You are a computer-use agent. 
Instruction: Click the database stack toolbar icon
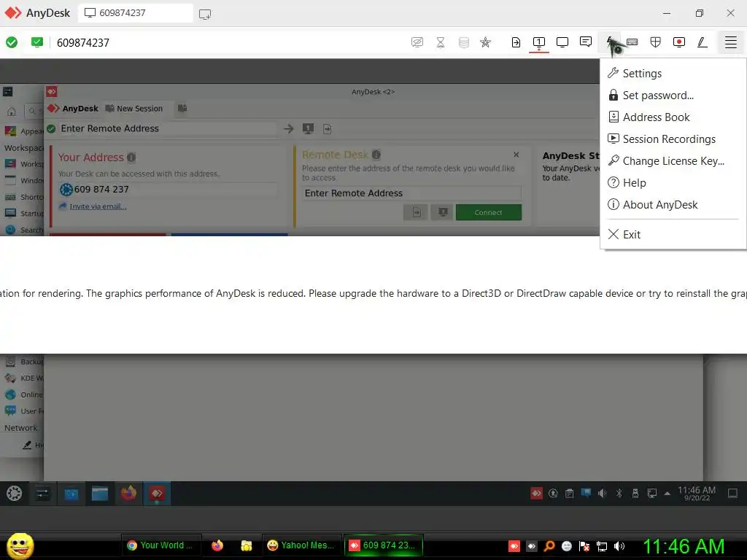tap(463, 42)
